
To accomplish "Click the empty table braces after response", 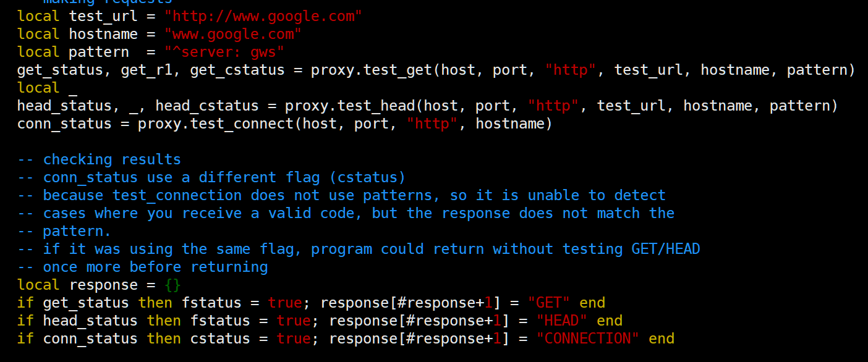I will click(172, 285).
